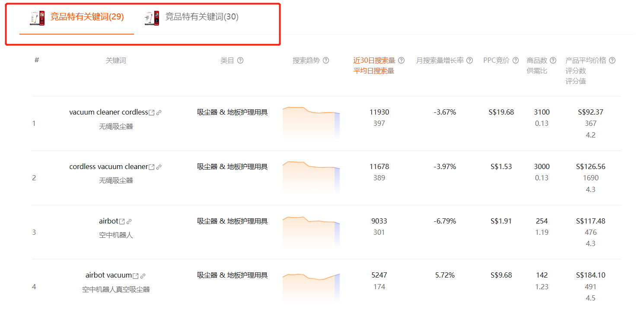Click the airbot keyword in row 3
The height and width of the screenshot is (310, 644).
[108, 221]
